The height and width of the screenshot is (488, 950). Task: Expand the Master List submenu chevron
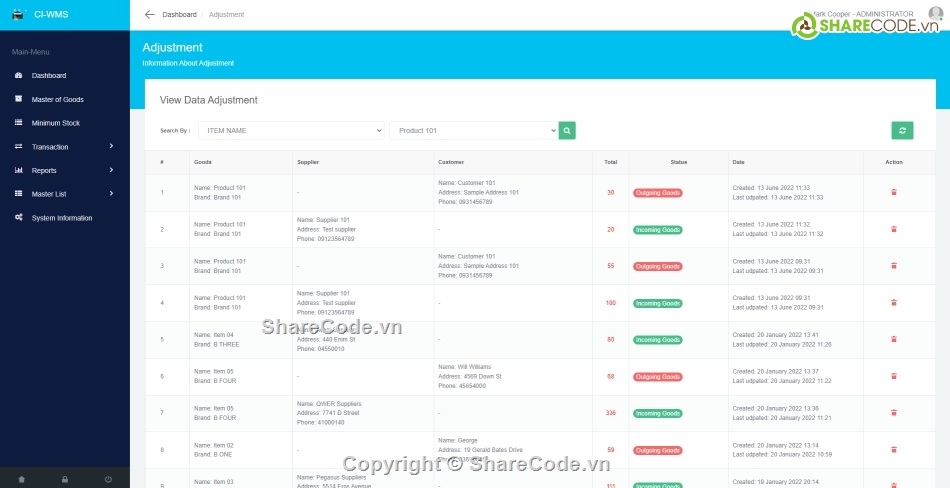click(x=111, y=193)
